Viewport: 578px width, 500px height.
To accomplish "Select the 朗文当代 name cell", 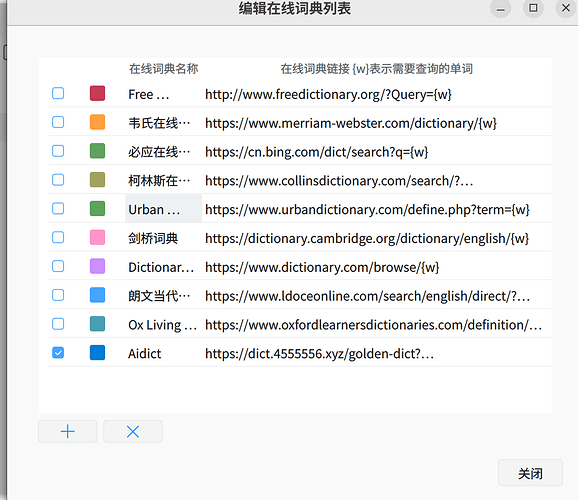I will tap(163, 295).
